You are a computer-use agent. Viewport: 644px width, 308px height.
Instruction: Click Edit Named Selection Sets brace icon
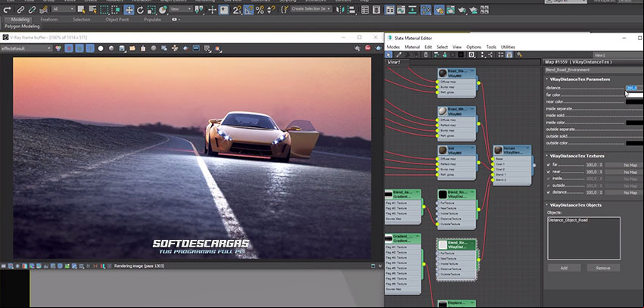coord(285,10)
